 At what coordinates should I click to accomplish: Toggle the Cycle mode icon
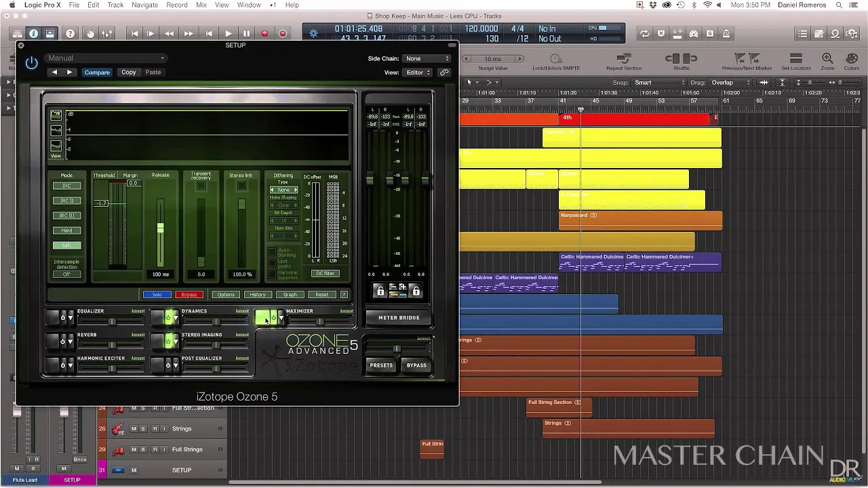click(x=644, y=33)
